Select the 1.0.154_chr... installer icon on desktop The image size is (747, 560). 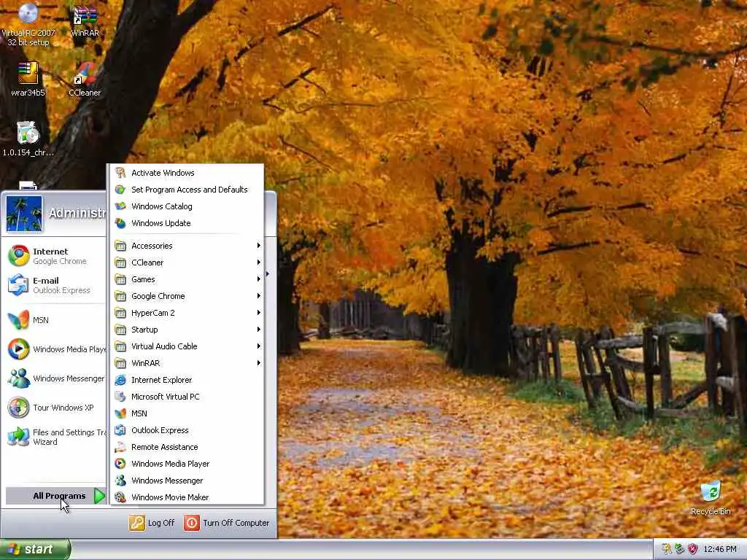tap(28, 139)
